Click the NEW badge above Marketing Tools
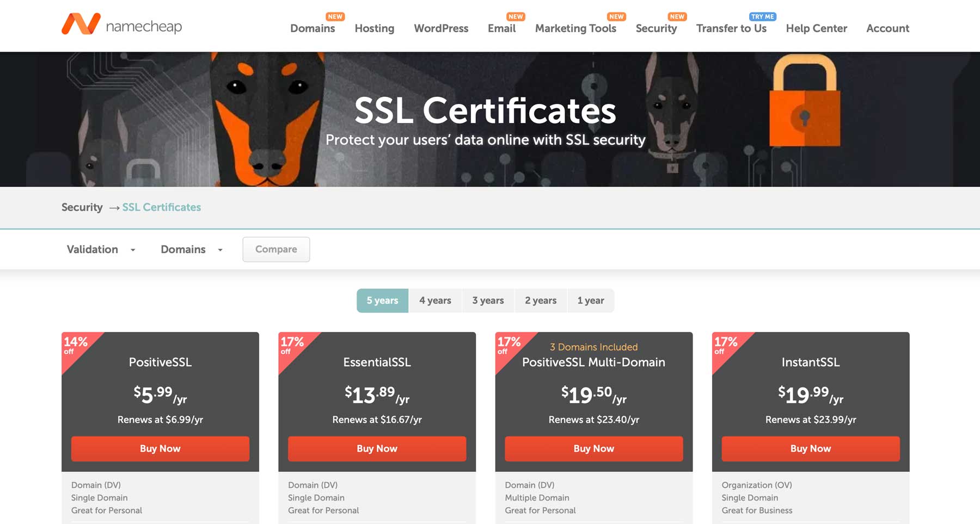 (616, 16)
